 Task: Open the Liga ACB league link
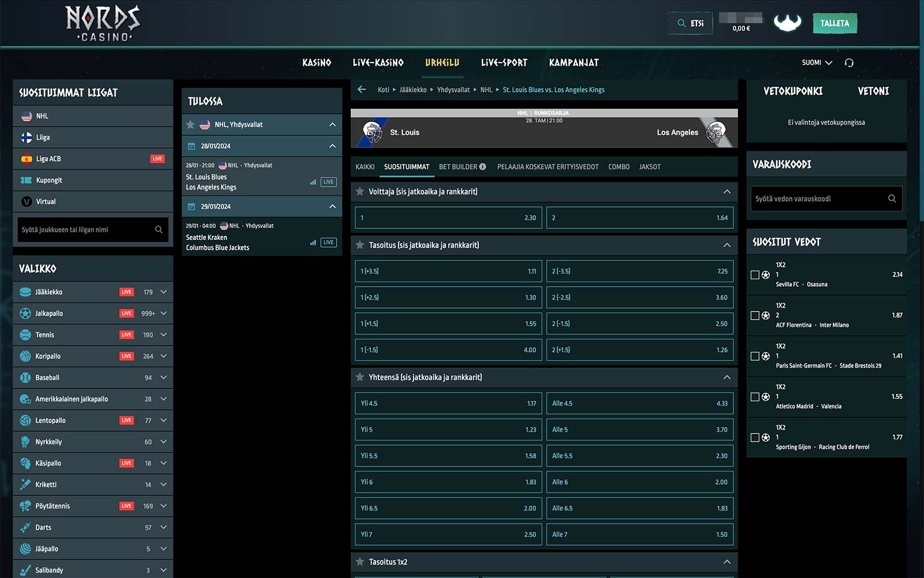(x=93, y=159)
